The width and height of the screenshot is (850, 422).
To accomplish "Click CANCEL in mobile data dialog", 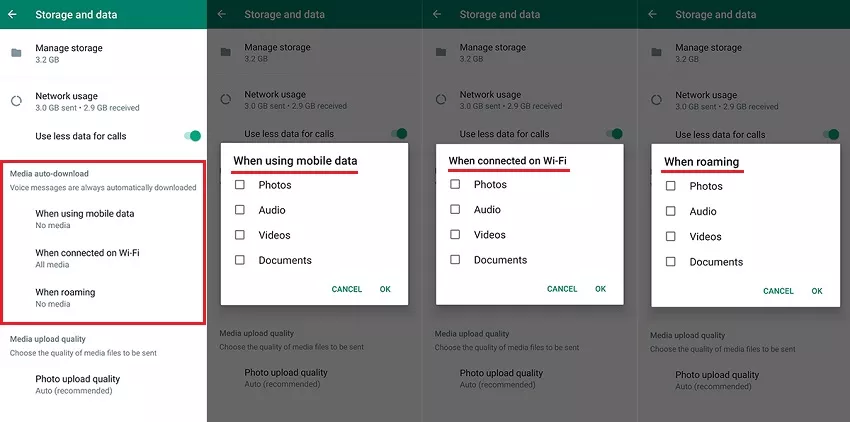I will [347, 289].
